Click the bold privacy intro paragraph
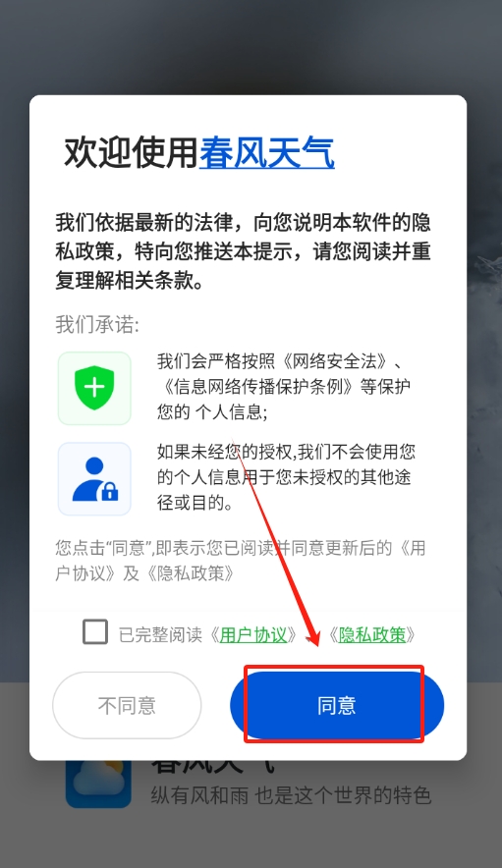The height and width of the screenshot is (868, 502). tap(244, 252)
